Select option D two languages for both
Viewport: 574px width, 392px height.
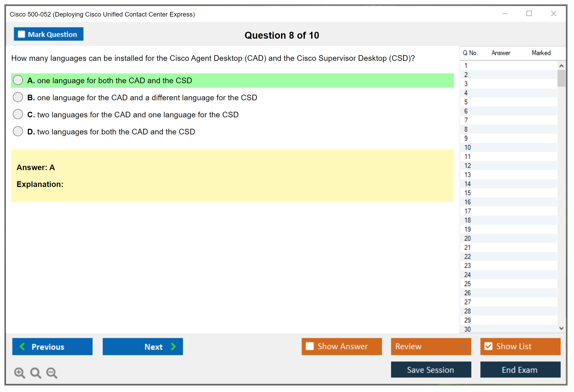pyautogui.click(x=18, y=131)
